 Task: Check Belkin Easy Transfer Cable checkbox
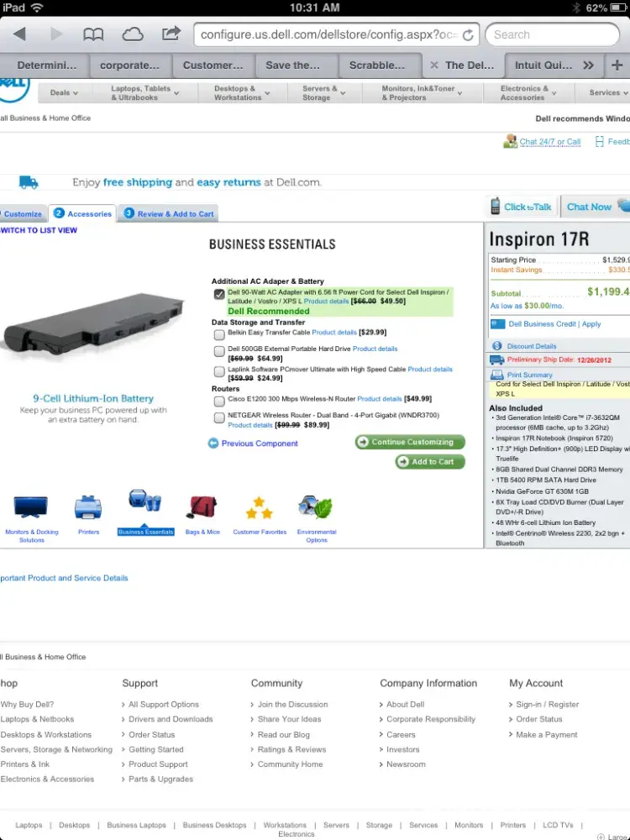[219, 335]
